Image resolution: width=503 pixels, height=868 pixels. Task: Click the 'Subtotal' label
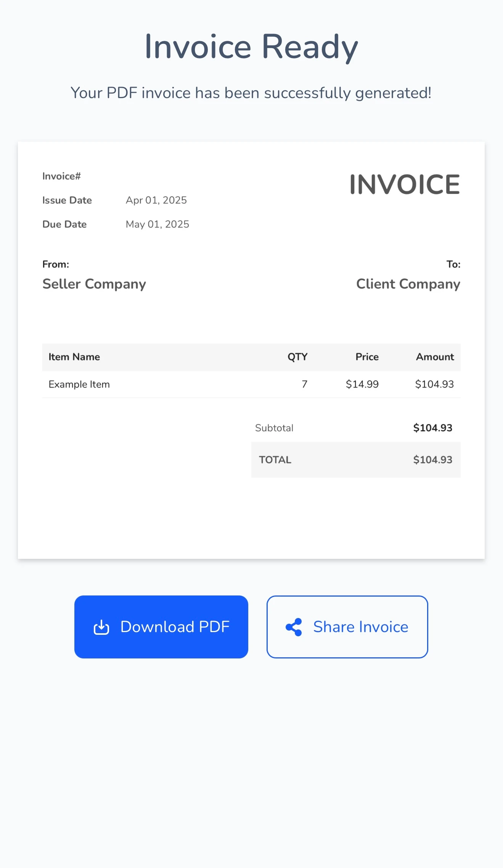[274, 428]
